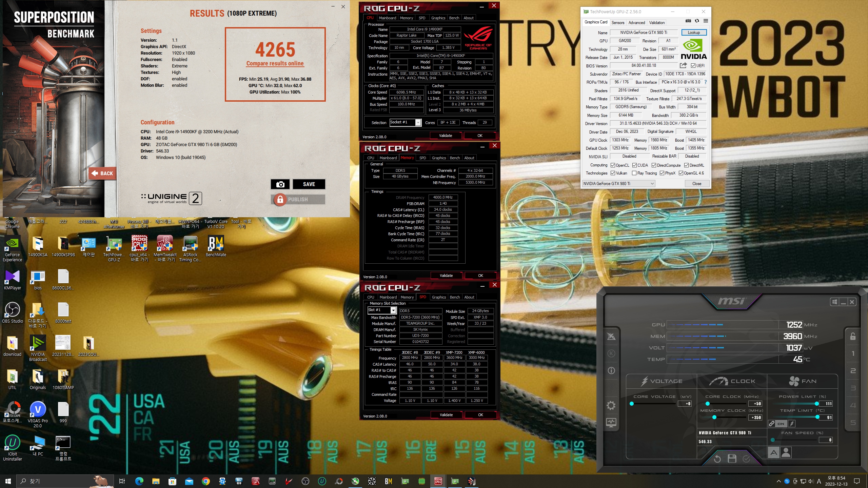Click Afterburner profile lock icon
Image resolution: width=868 pixels, height=488 pixels.
[853, 336]
